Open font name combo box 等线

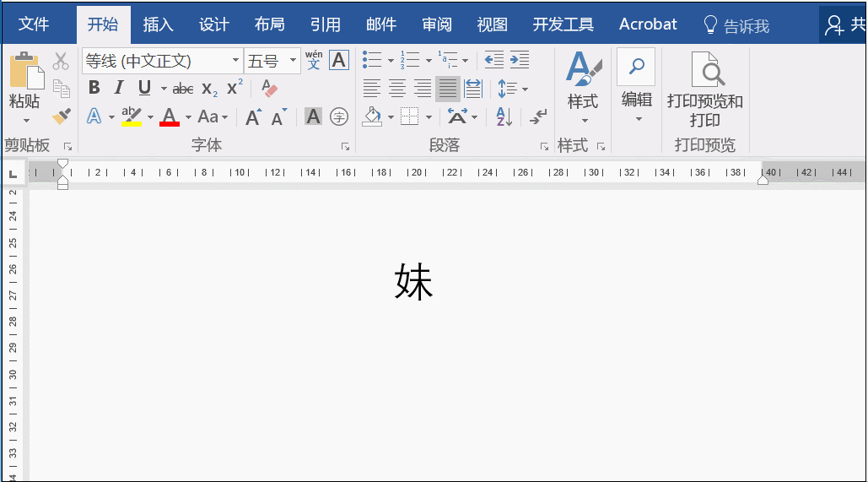click(x=163, y=61)
